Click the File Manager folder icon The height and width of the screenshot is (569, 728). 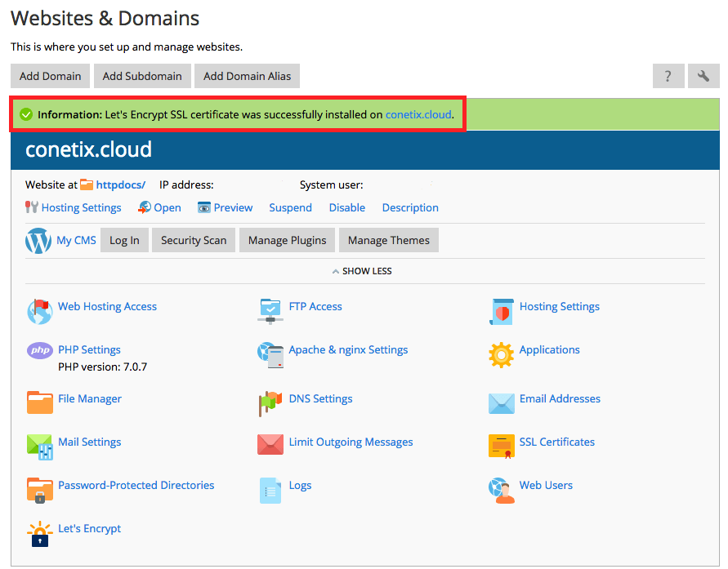(x=39, y=402)
